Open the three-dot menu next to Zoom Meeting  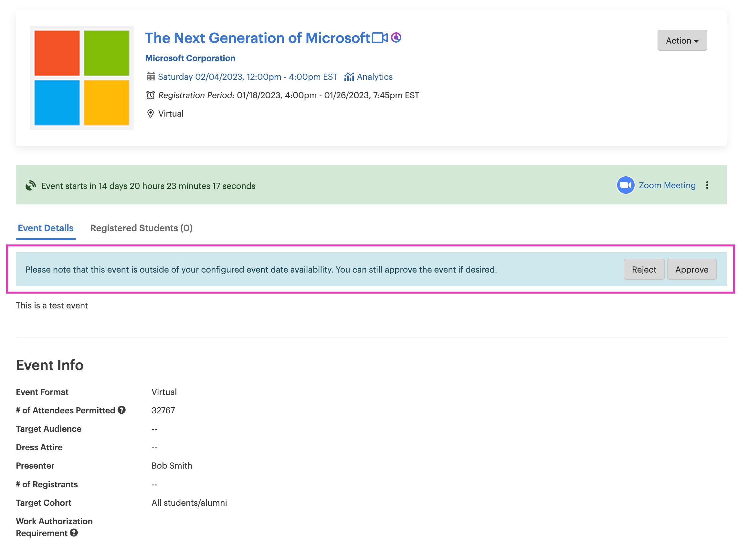click(x=707, y=185)
